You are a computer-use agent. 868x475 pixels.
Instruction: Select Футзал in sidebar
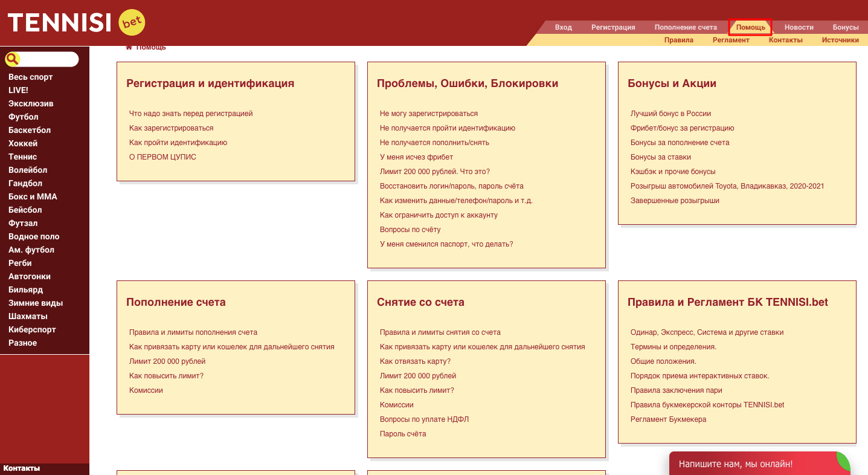pyautogui.click(x=23, y=223)
